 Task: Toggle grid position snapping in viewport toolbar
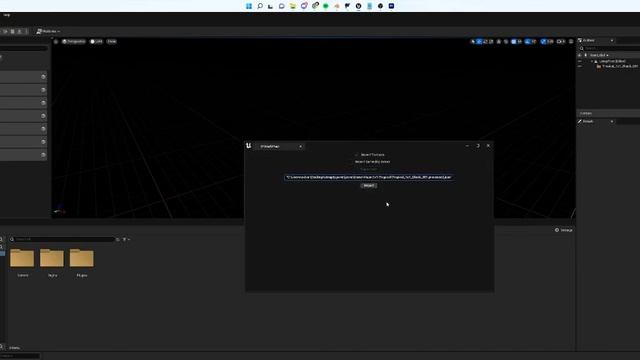point(514,42)
